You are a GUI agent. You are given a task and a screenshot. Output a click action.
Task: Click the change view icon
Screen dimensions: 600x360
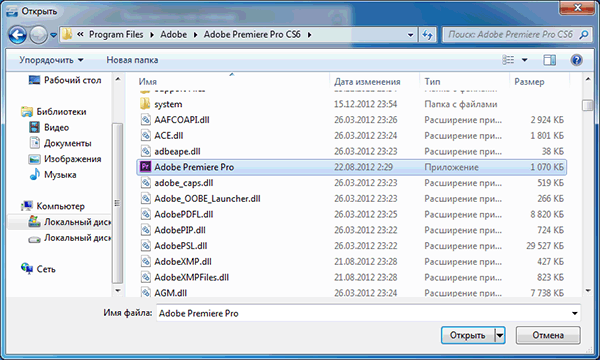[x=508, y=60]
